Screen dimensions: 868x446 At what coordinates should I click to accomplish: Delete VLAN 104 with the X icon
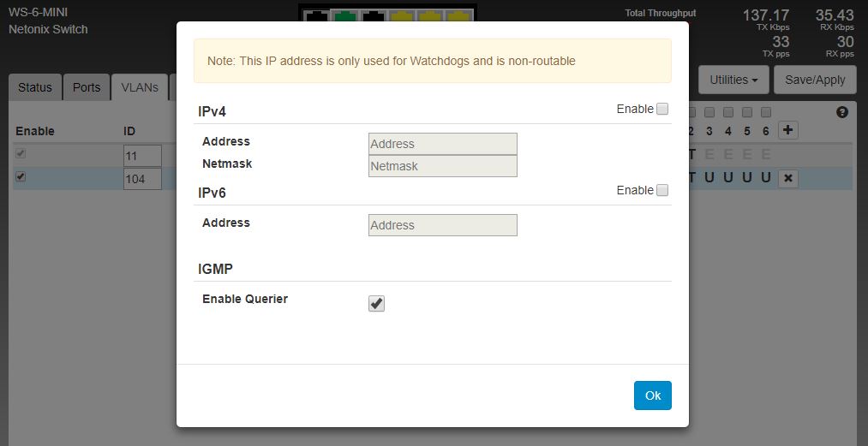click(788, 178)
